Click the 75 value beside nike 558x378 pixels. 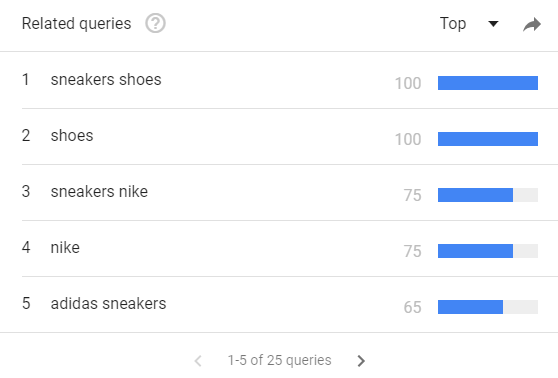[x=412, y=251]
